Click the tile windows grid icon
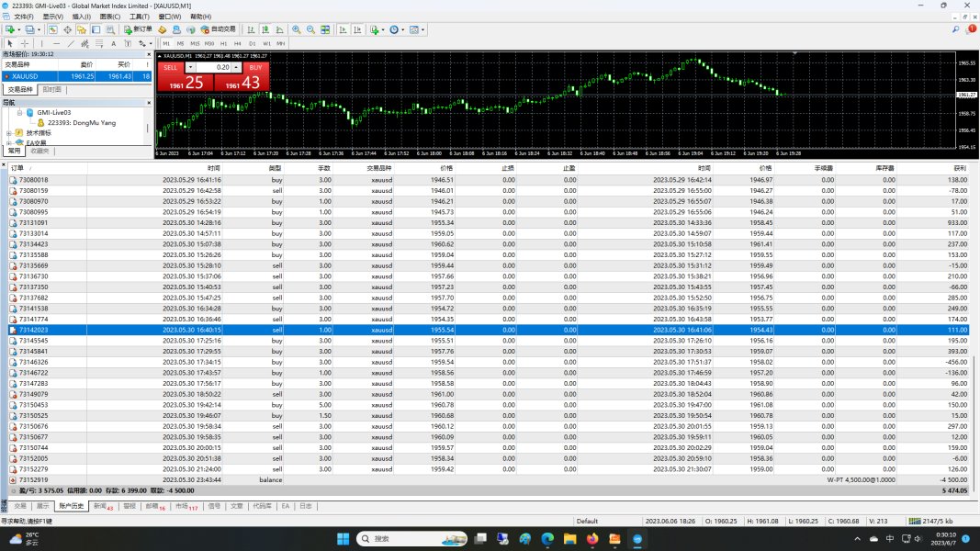980x551 pixels. coord(324,29)
